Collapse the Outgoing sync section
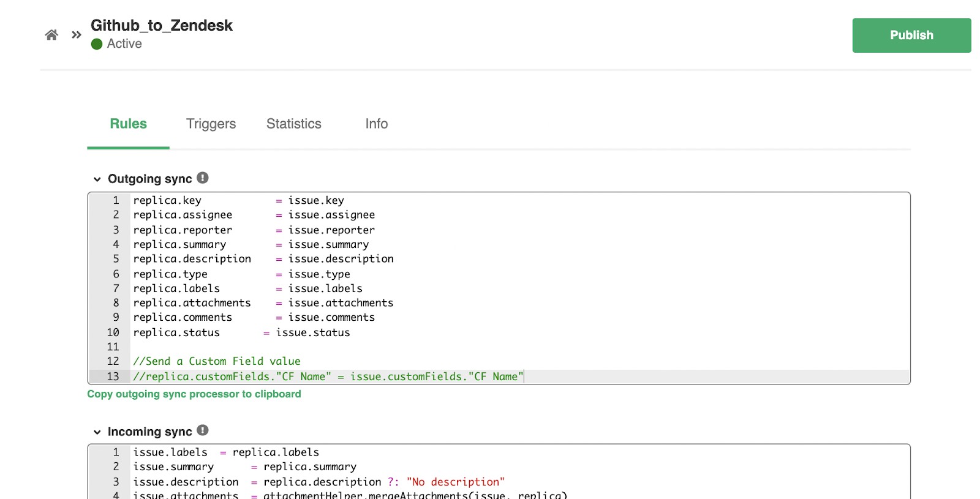980x499 pixels. (97, 179)
